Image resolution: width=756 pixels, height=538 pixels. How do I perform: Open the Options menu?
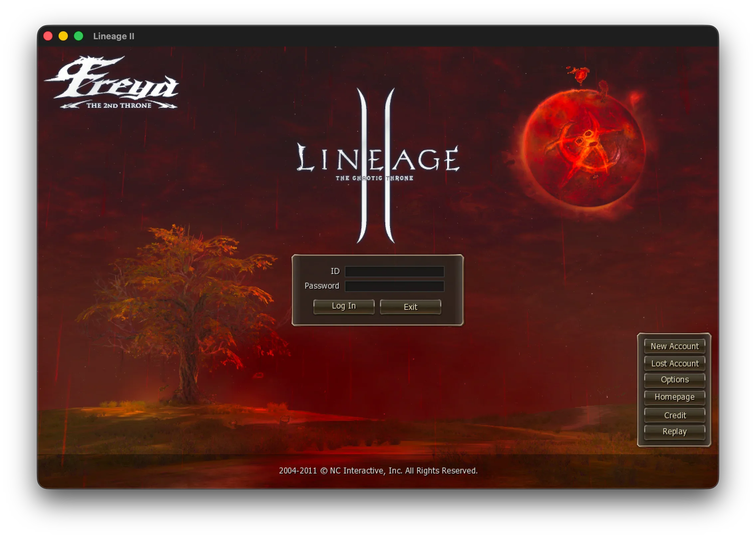click(x=674, y=380)
